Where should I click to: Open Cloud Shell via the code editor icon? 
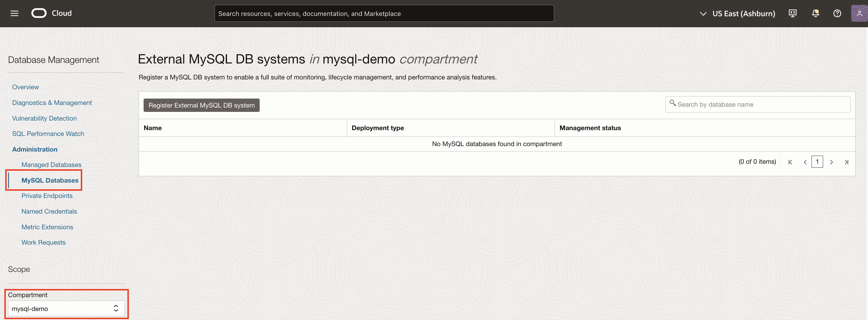(792, 13)
